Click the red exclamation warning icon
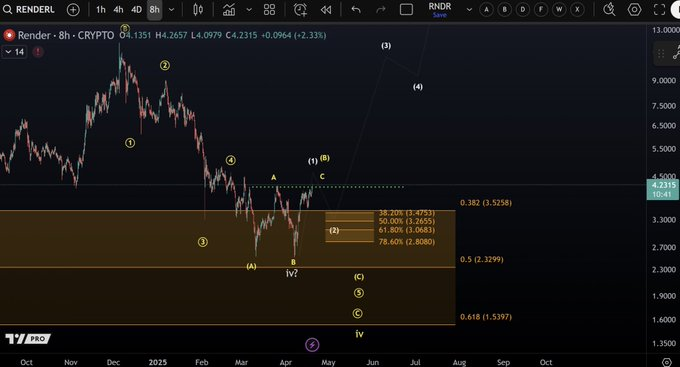The width and height of the screenshot is (680, 367). tap(38, 52)
